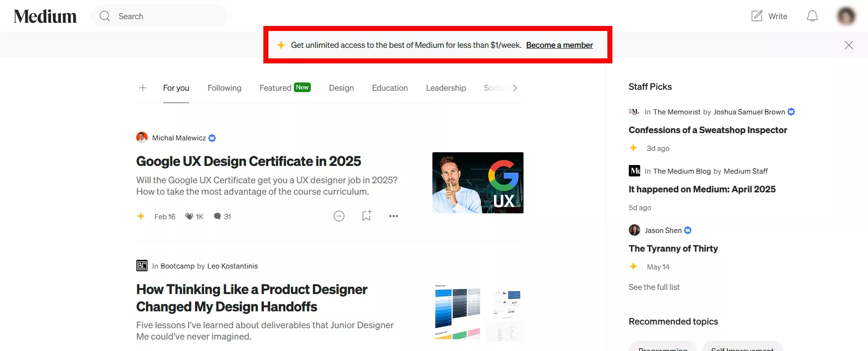Open the notifications bell icon

pyautogui.click(x=812, y=16)
